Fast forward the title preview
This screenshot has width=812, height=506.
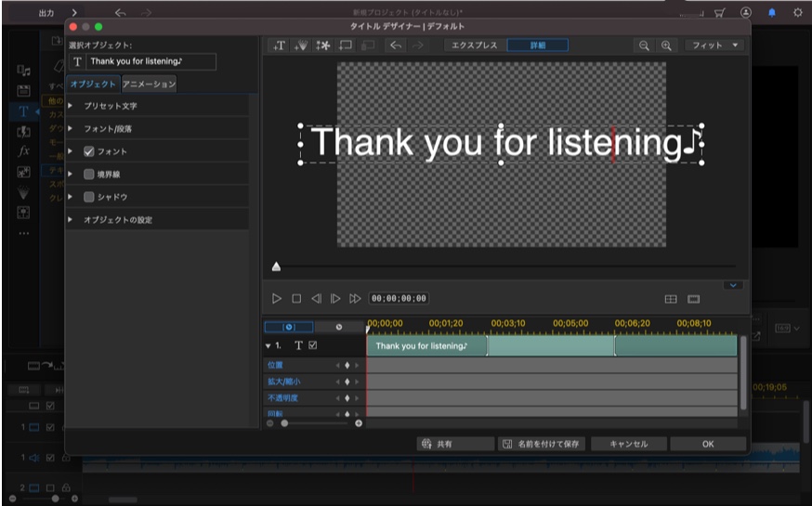tap(355, 299)
